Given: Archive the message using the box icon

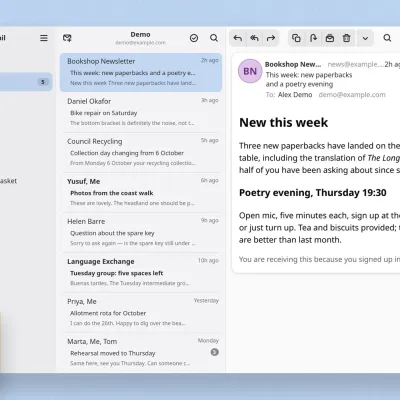Looking at the screenshot, I should tap(330, 38).
